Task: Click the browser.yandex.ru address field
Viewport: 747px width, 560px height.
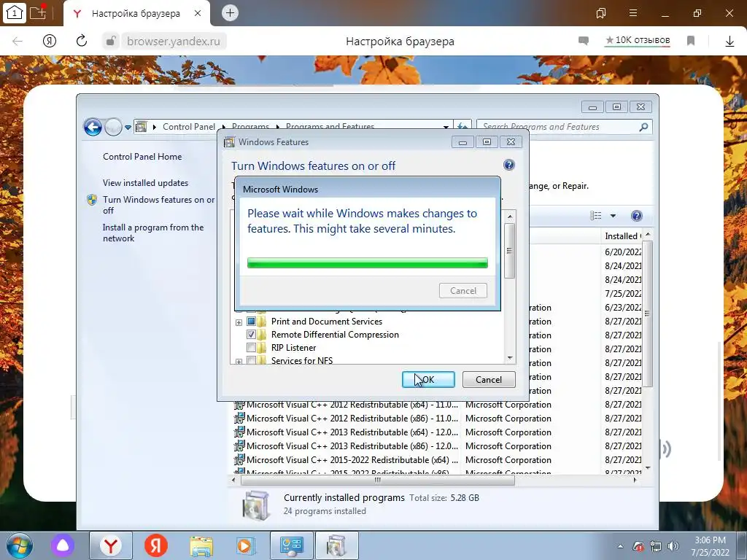Action: (174, 42)
